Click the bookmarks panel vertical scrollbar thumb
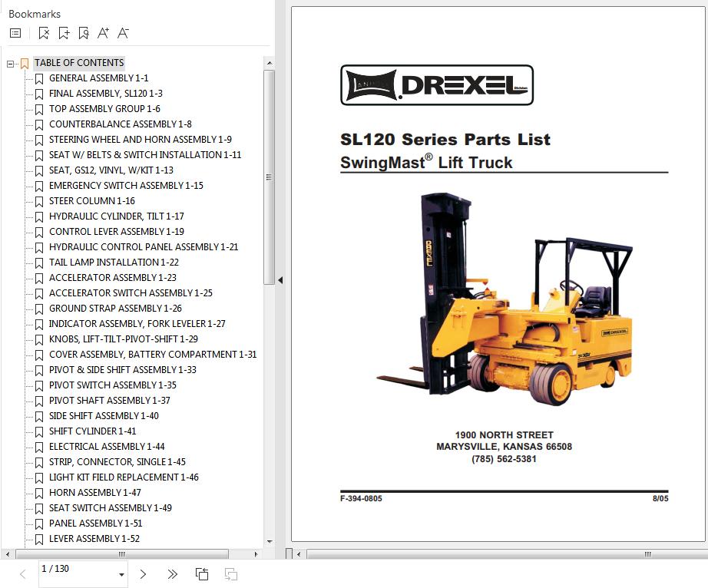Image resolution: width=708 pixels, height=588 pixels. point(269,177)
